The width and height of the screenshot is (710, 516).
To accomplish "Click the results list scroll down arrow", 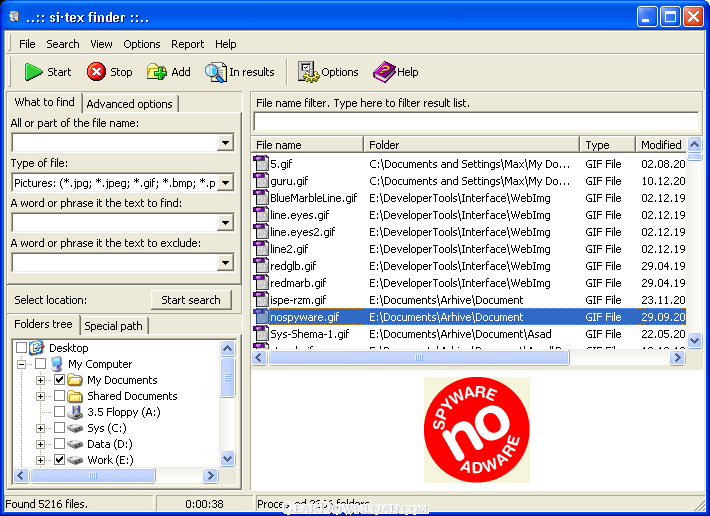I will [694, 339].
